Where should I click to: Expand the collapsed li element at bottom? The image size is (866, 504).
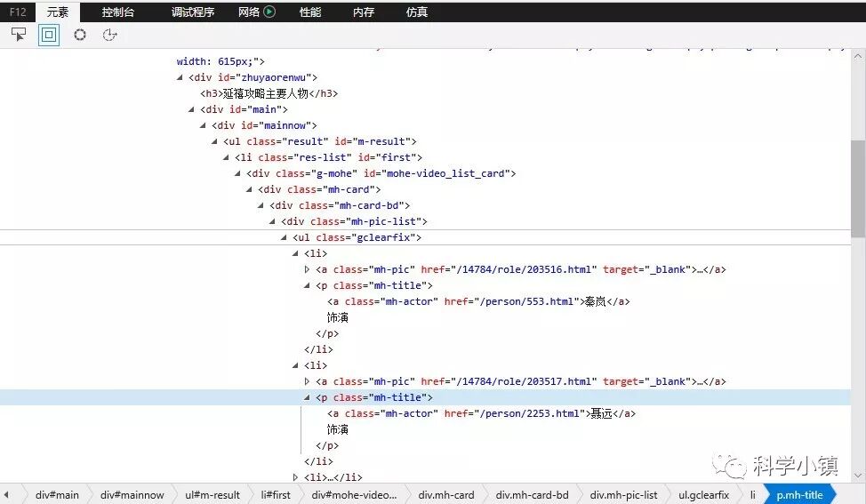[295, 477]
